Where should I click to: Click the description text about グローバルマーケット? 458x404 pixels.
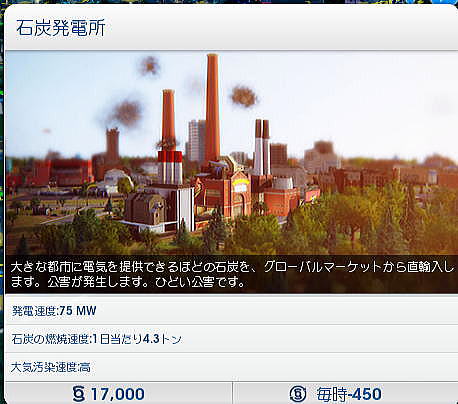coord(231,274)
